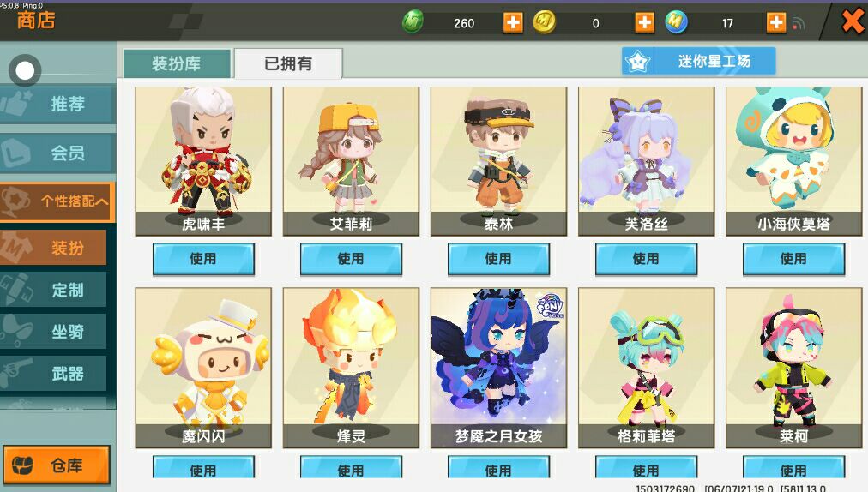Screen dimensions: 868x492
Task: Open the 定制 customization category
Action: (x=53, y=290)
